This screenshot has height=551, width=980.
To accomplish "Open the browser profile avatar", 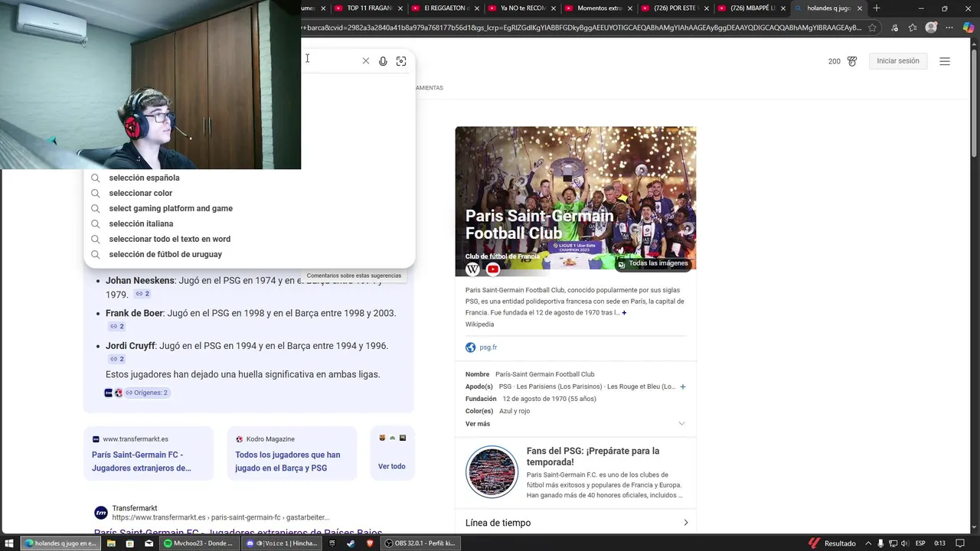I will point(931,28).
